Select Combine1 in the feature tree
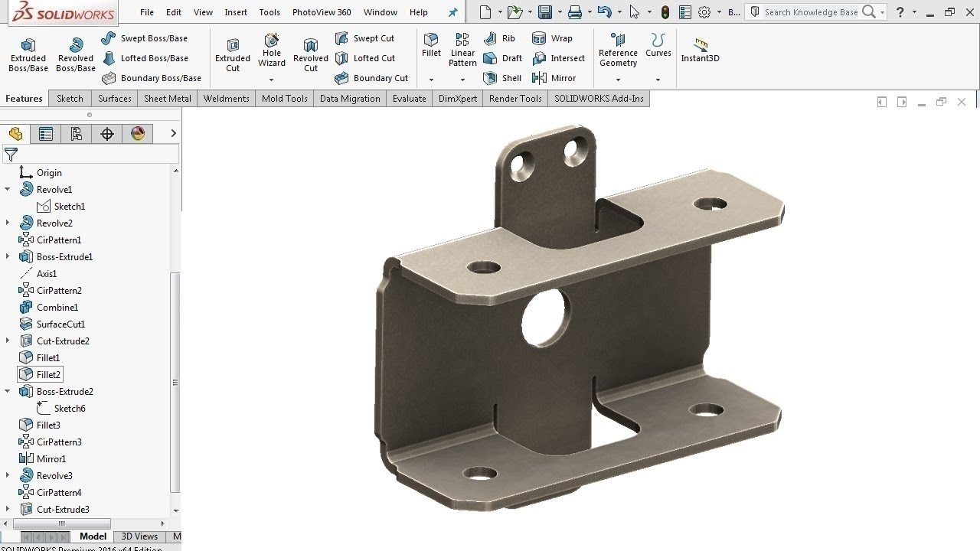Viewport: 980px width, 551px height. pyautogui.click(x=48, y=307)
